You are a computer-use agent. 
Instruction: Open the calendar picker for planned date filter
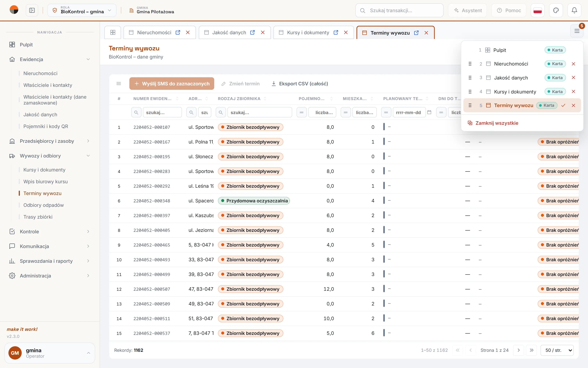(x=429, y=112)
